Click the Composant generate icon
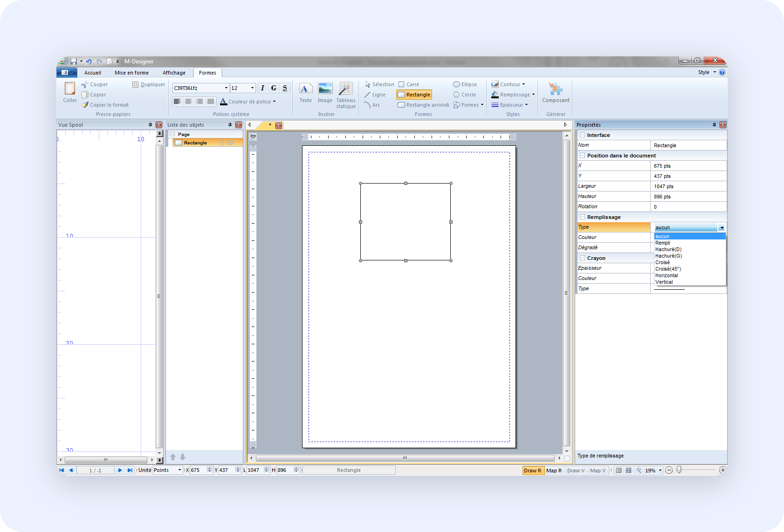The image size is (784, 532). pos(556,93)
